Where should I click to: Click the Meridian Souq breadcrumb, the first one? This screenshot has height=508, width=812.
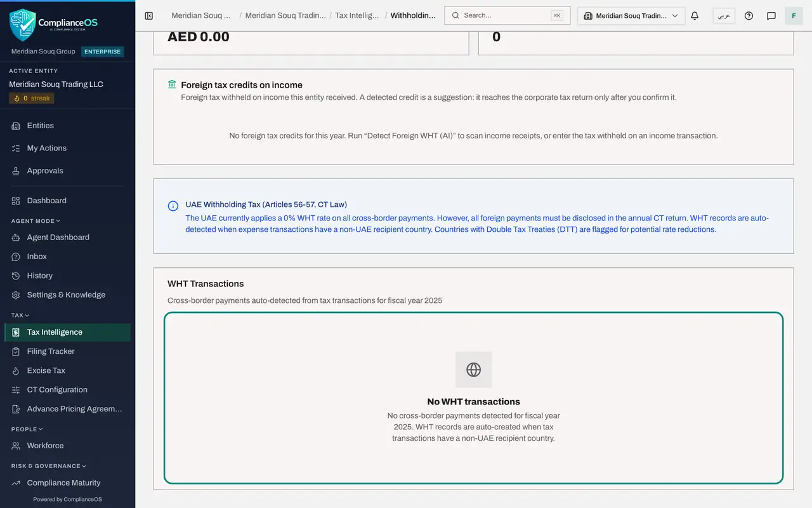201,15
